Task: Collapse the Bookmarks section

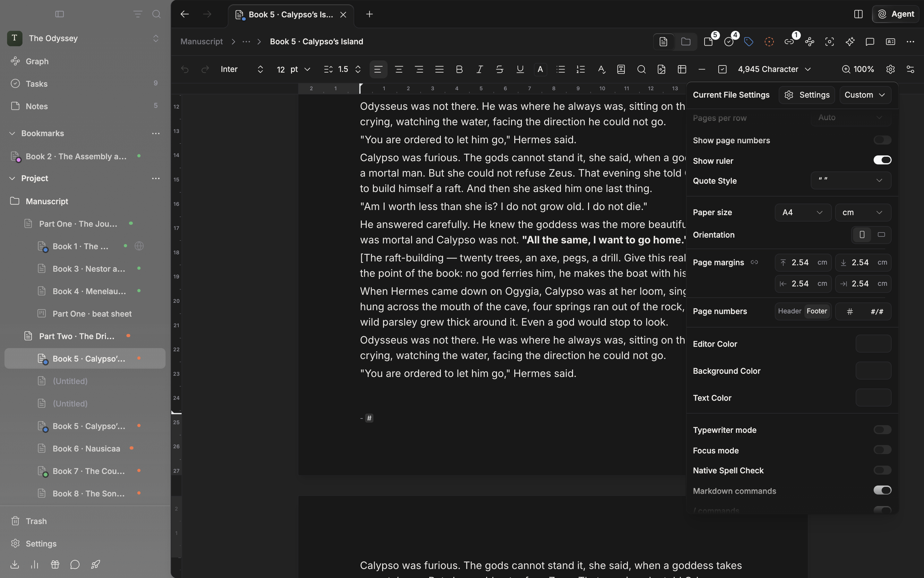Action: (12, 133)
